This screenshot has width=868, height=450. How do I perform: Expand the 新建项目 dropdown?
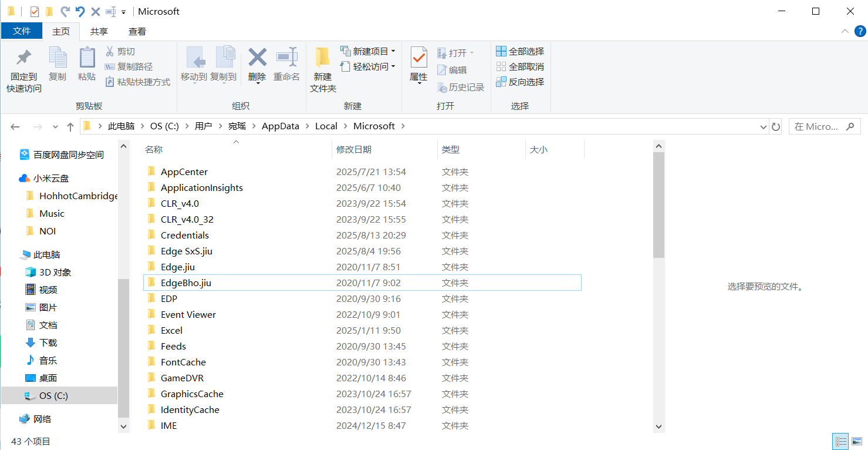pyautogui.click(x=369, y=52)
